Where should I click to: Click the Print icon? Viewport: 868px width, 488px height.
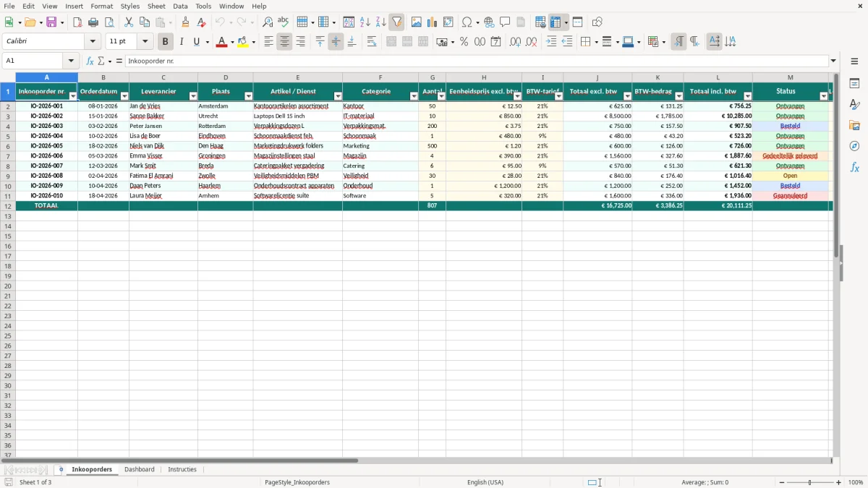pos(93,22)
